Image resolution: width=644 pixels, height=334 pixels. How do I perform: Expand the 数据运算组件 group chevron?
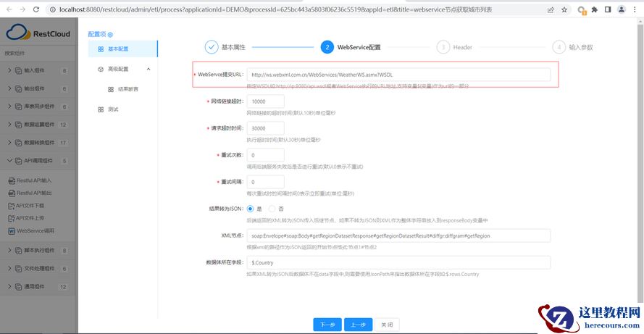click(9, 124)
